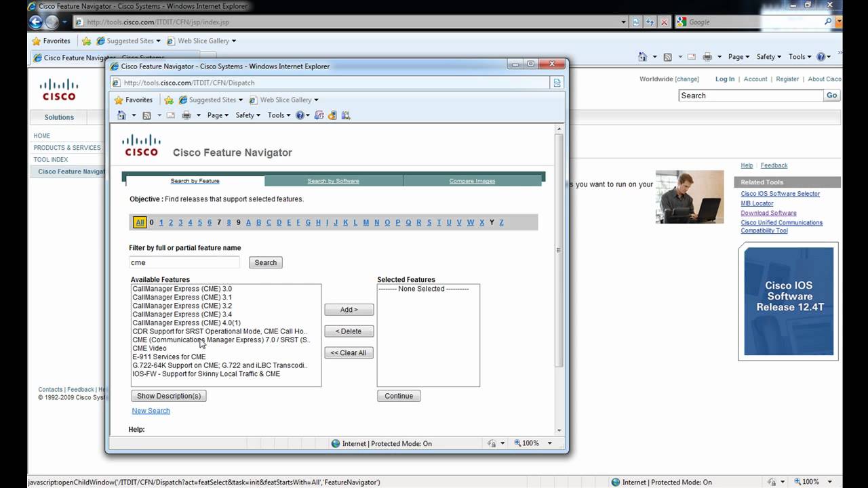Click RSS feeds icon in main window toolbar

click(667, 57)
